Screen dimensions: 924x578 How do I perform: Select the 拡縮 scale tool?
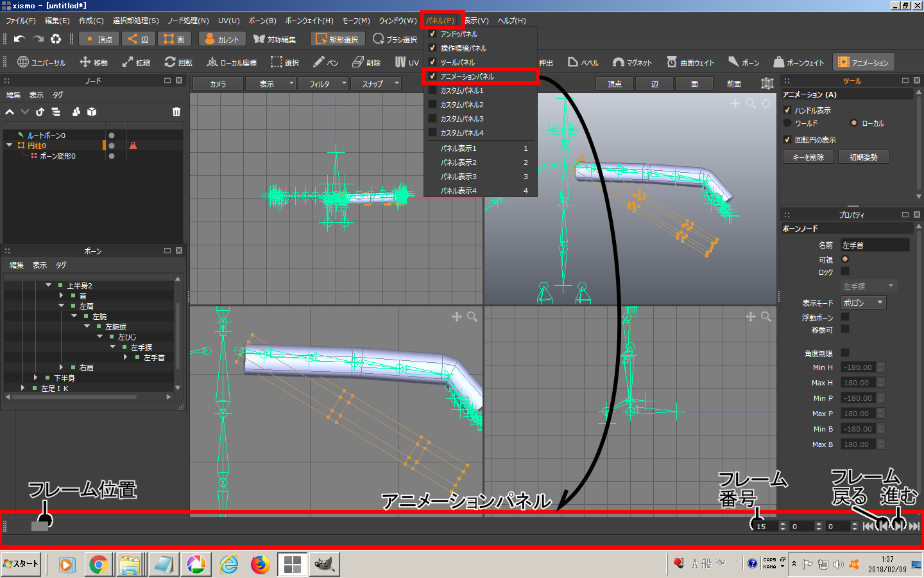[x=136, y=62]
